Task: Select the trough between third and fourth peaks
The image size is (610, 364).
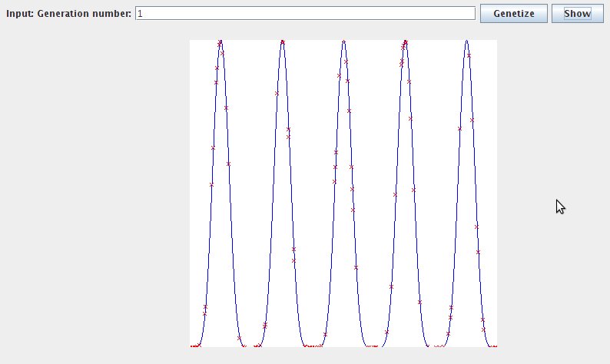Action: click(374, 346)
